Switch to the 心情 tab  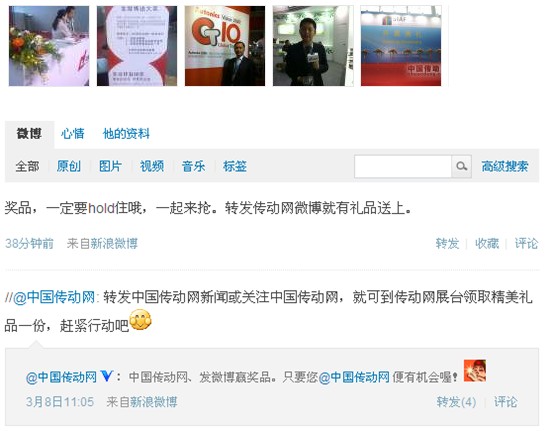pyautogui.click(x=73, y=134)
